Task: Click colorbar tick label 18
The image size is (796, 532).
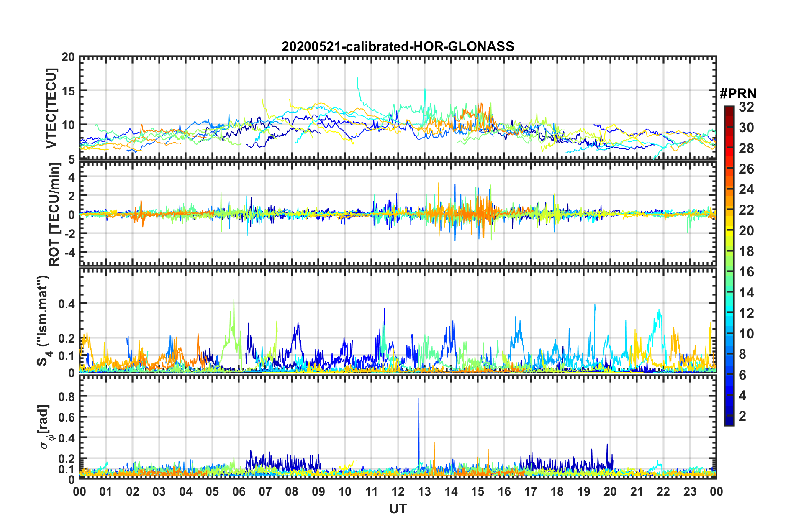Action: (x=746, y=251)
